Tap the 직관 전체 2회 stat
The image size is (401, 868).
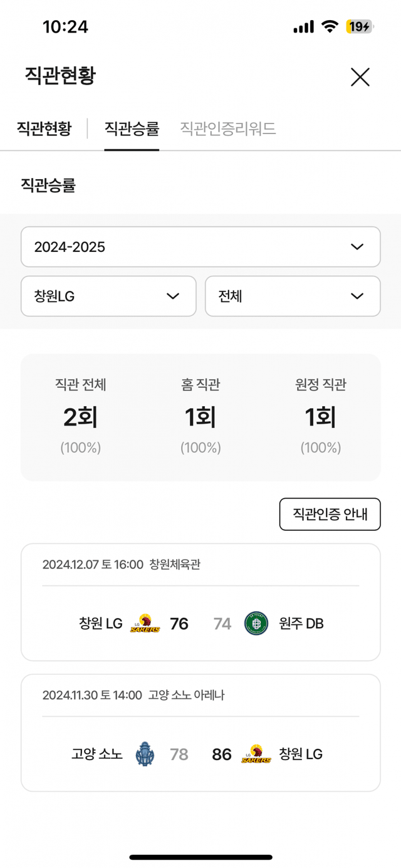[81, 417]
